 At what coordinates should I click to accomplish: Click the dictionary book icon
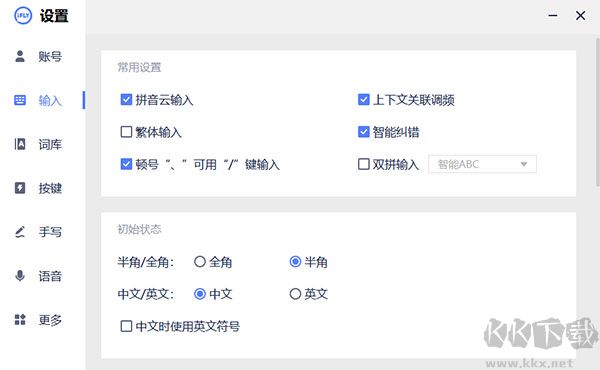coord(20,144)
